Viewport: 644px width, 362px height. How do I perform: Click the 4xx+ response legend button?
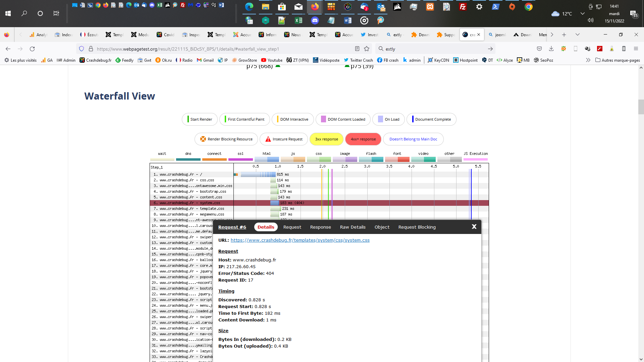tap(363, 139)
